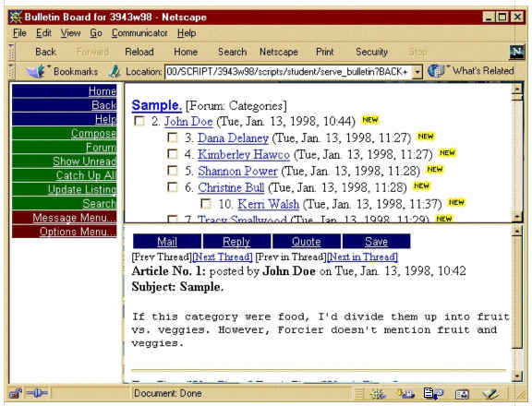532x406 pixels.
Task: Open the Go menu
Action: tap(96, 33)
